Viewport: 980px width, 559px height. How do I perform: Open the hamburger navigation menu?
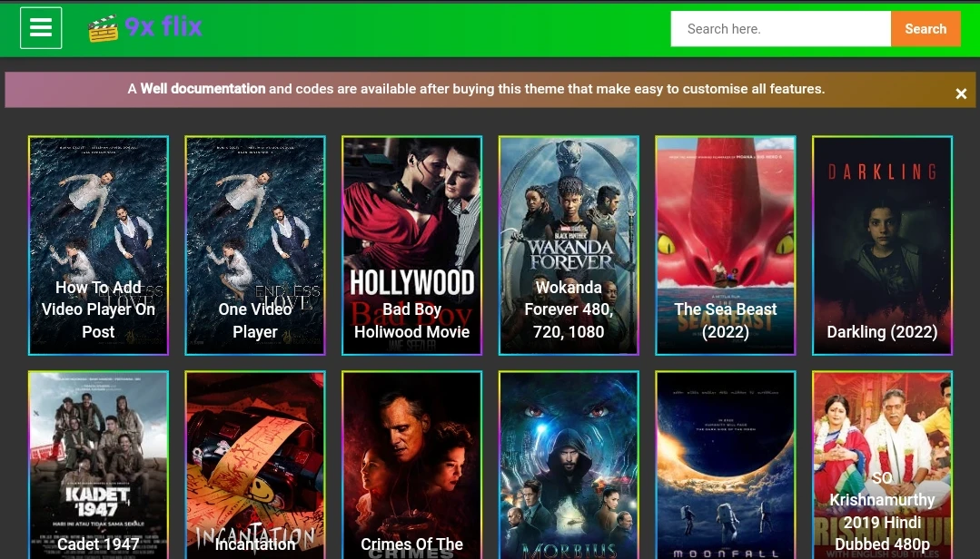point(40,27)
